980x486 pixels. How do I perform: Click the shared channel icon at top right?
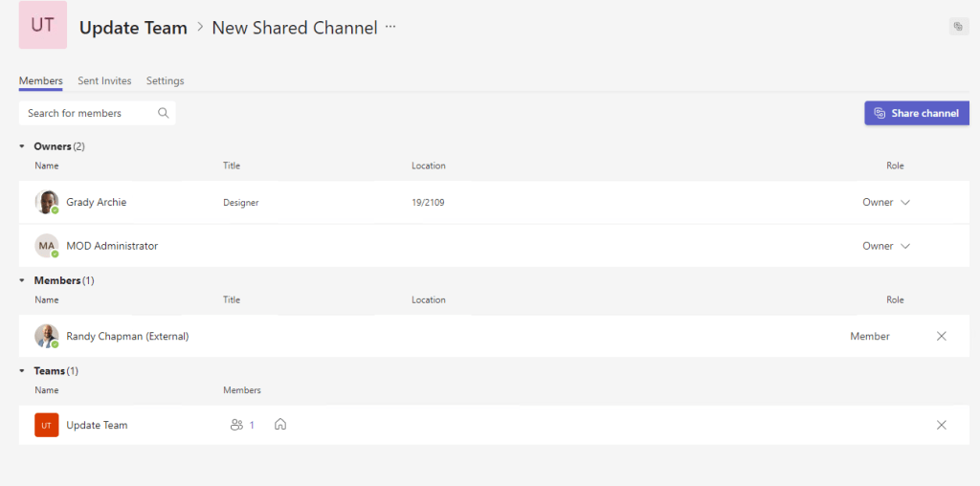tap(958, 27)
